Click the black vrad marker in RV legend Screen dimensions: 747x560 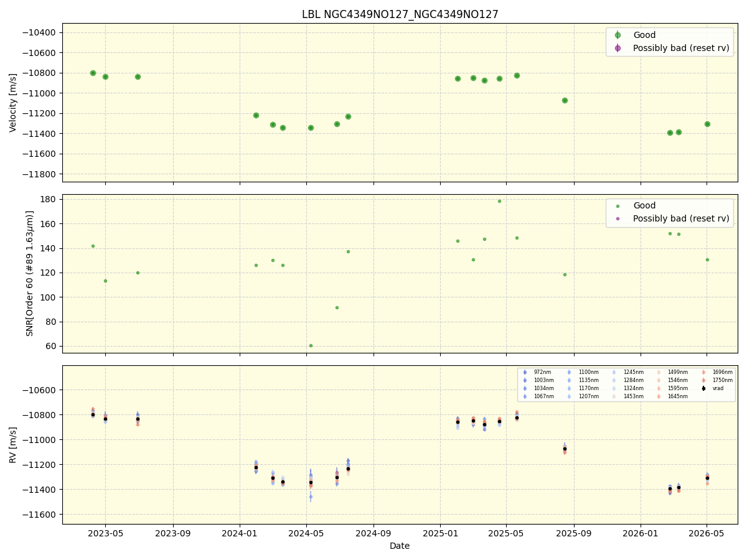click(703, 388)
